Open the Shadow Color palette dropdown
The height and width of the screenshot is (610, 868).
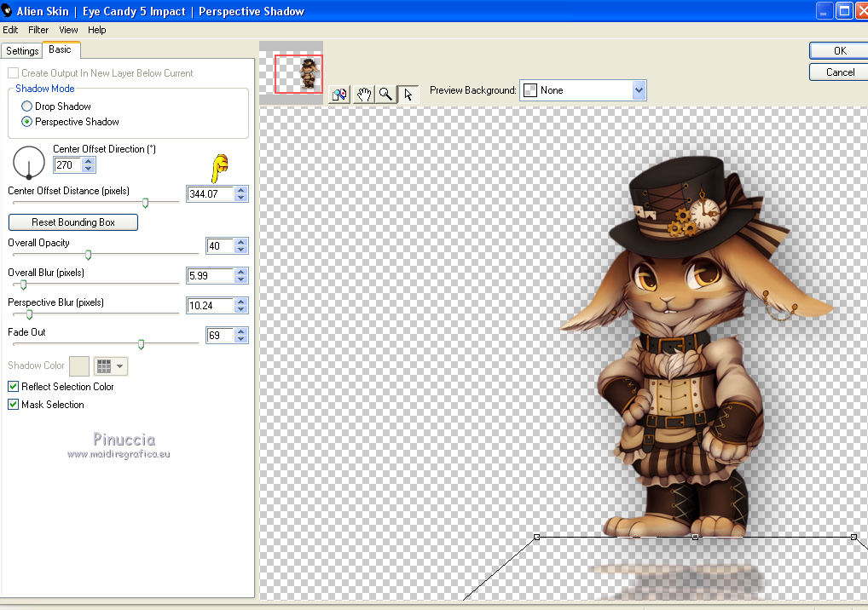tap(111, 365)
